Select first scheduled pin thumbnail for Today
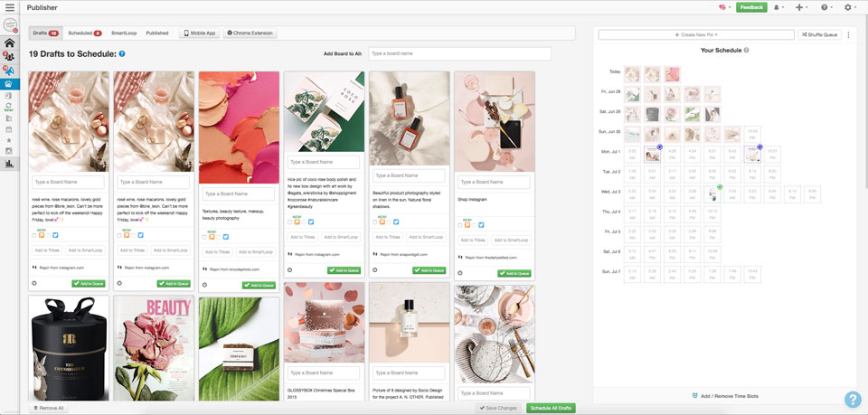Image resolution: width=868 pixels, height=415 pixels. (x=632, y=74)
